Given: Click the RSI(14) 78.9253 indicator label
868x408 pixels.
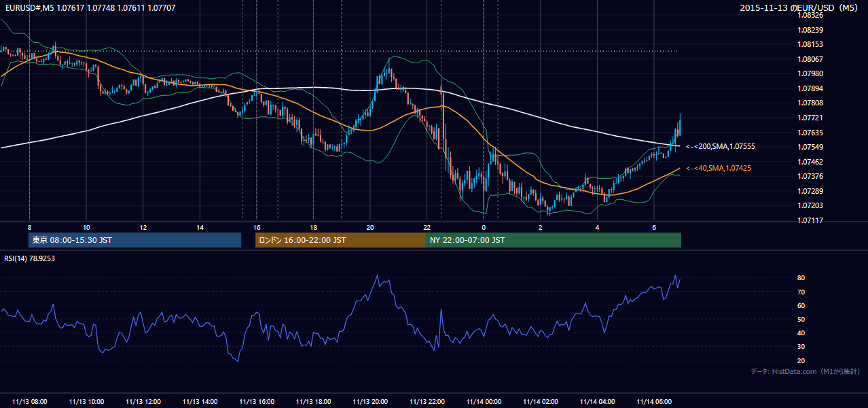Looking at the screenshot, I should tap(30, 258).
